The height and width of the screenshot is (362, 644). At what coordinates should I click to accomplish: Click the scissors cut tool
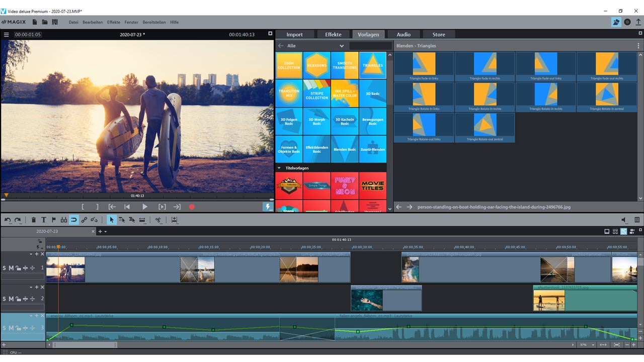point(158,220)
